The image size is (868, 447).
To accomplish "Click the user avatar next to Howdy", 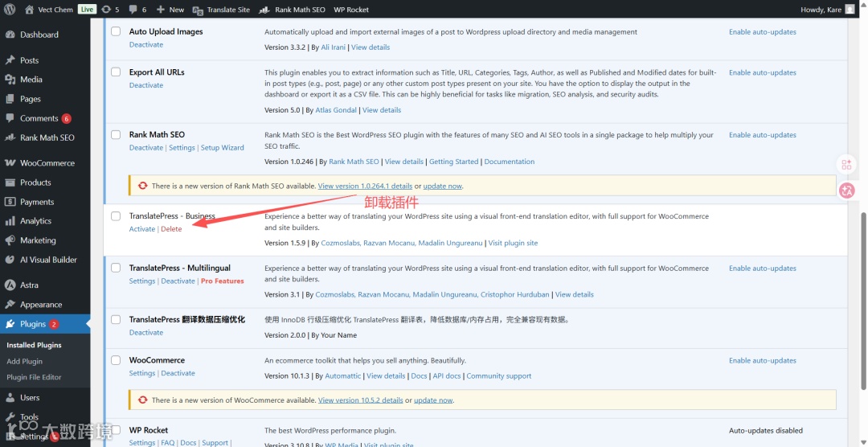I will pos(850,10).
